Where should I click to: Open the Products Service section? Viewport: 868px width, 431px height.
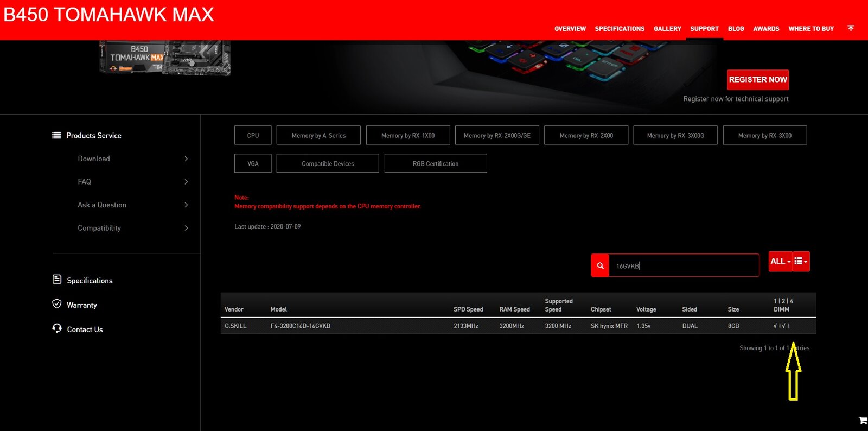coord(94,135)
